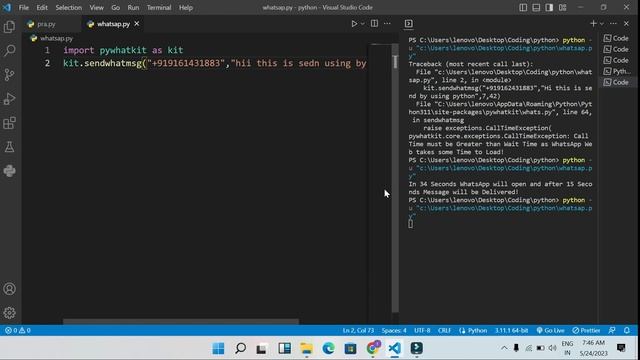Open the File menu
The height and width of the screenshot is (360, 640).
coord(24,7)
